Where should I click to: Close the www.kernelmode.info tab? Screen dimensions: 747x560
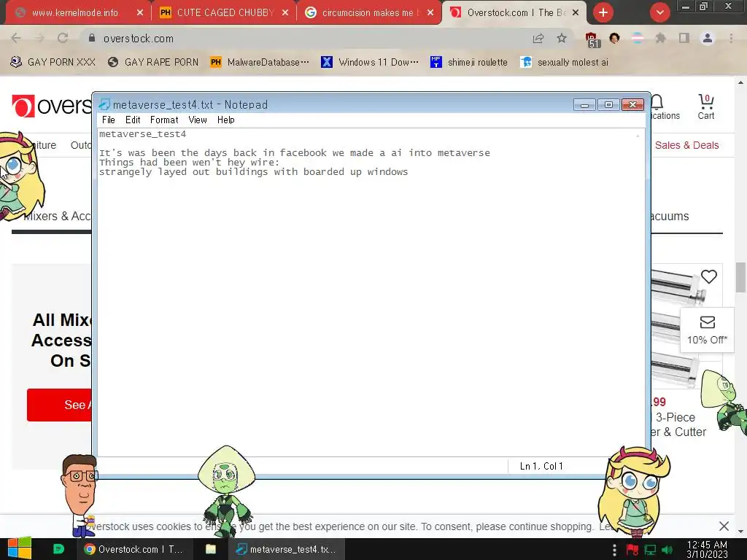[139, 13]
